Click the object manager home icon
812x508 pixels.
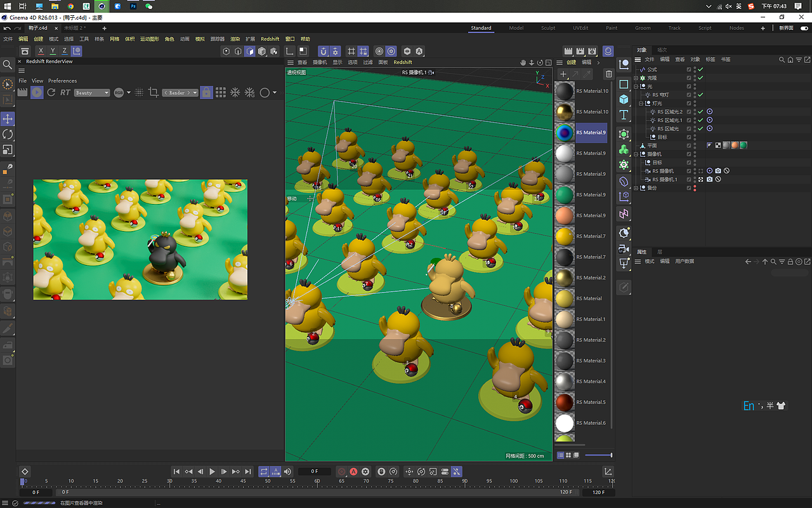coord(790,60)
